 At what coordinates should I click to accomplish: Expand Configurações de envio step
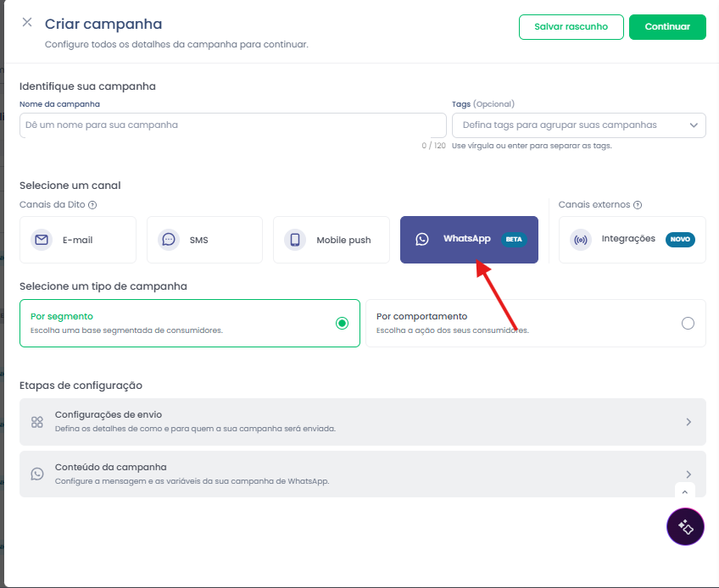[362, 422]
